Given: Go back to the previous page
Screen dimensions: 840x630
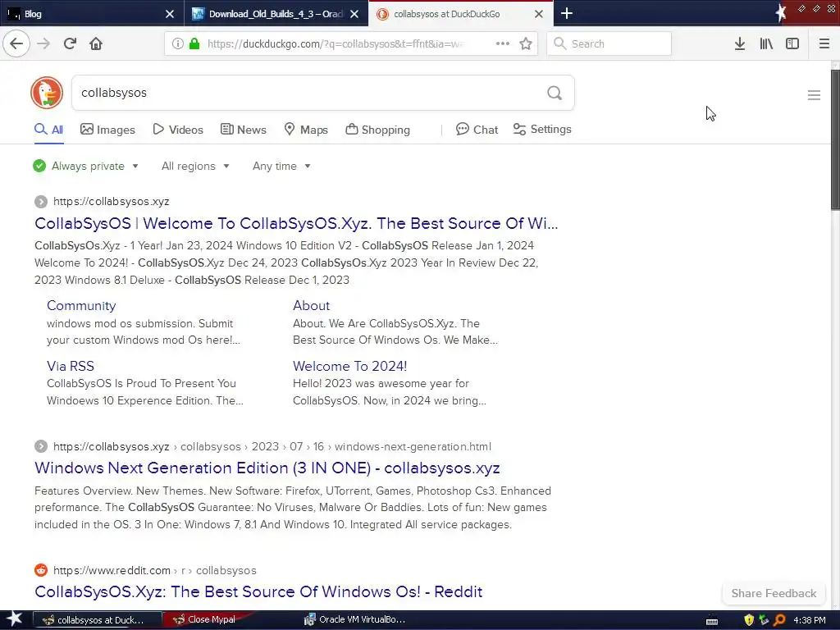Looking at the screenshot, I should point(16,43).
